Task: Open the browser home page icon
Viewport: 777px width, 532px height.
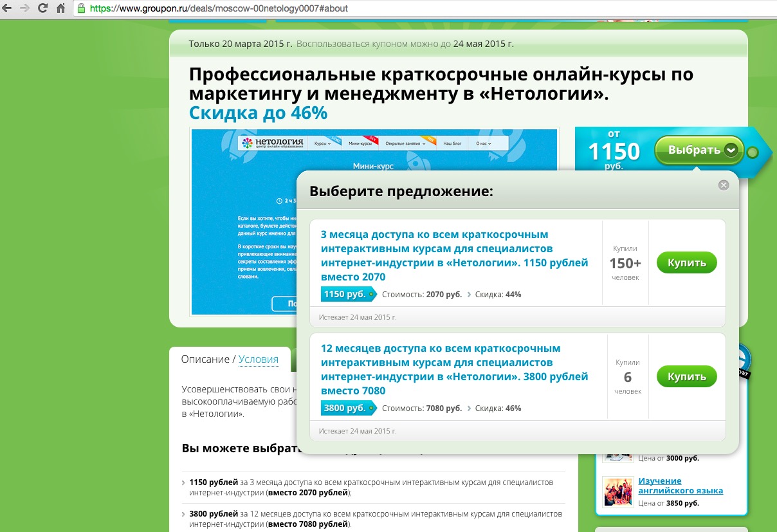Action: point(60,9)
